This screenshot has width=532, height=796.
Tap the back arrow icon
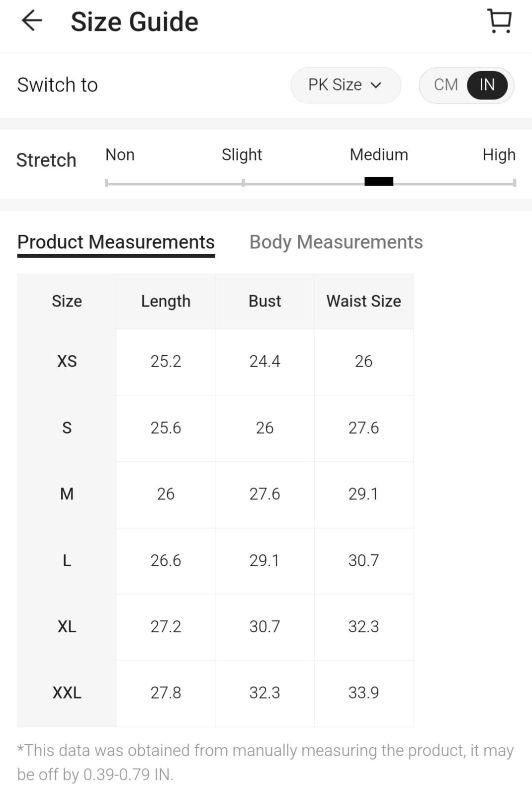[32, 21]
